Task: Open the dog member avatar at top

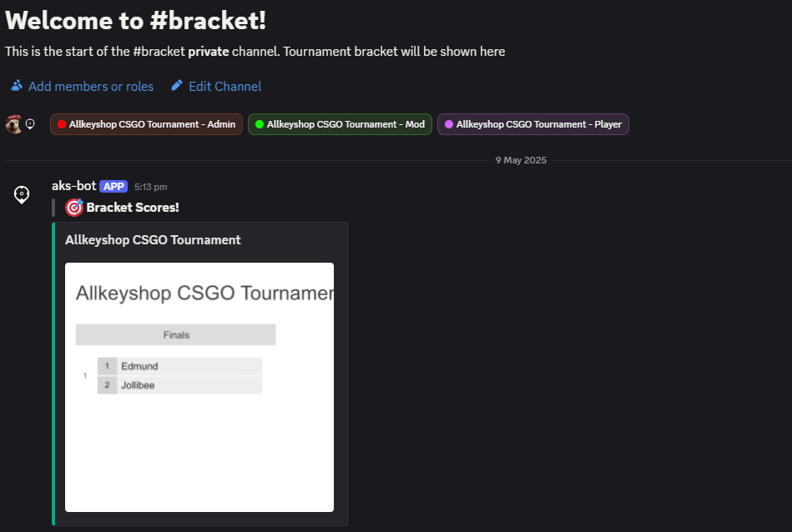Action: tap(13, 124)
